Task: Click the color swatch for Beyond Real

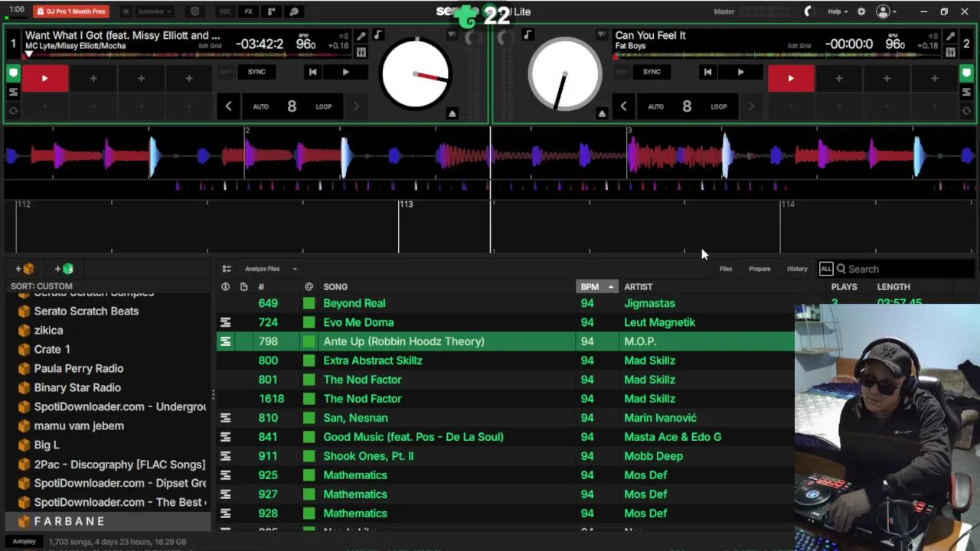Action: (309, 303)
